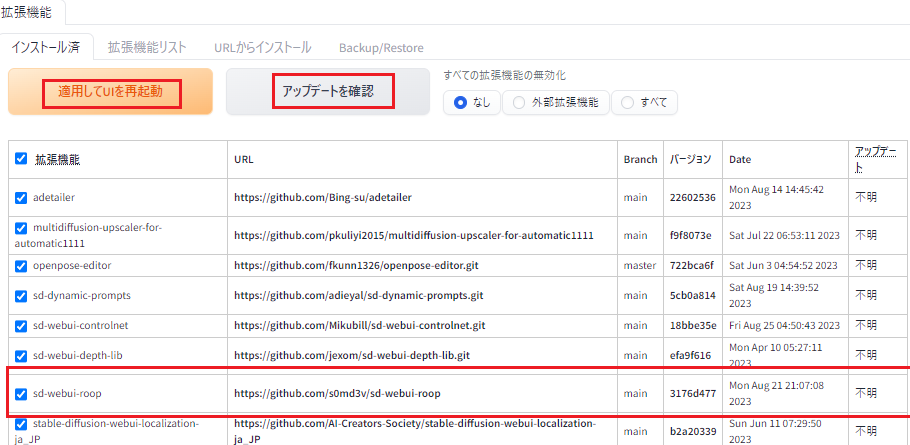This screenshot has width=910, height=445.
Task: Disable the multidiffusion-upscaler-for-automatic1111 checkbox
Action: click(x=21, y=228)
